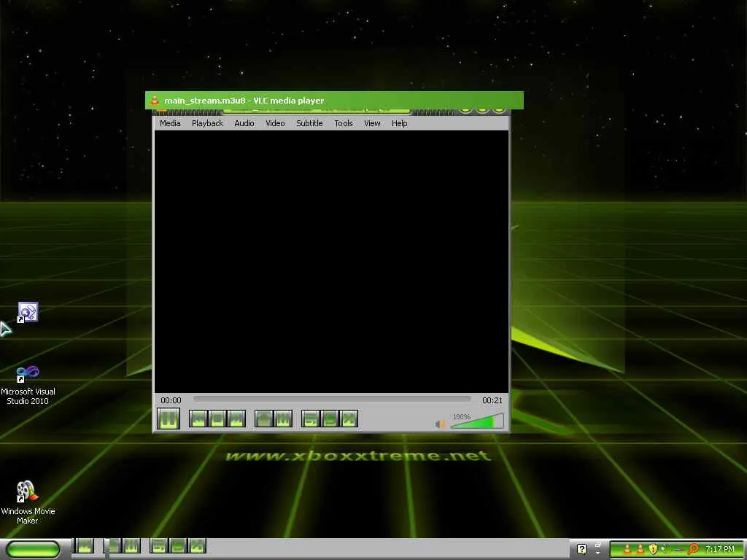The image size is (747, 560).
Task: Toggle shuffle random playback button
Action: click(349, 419)
